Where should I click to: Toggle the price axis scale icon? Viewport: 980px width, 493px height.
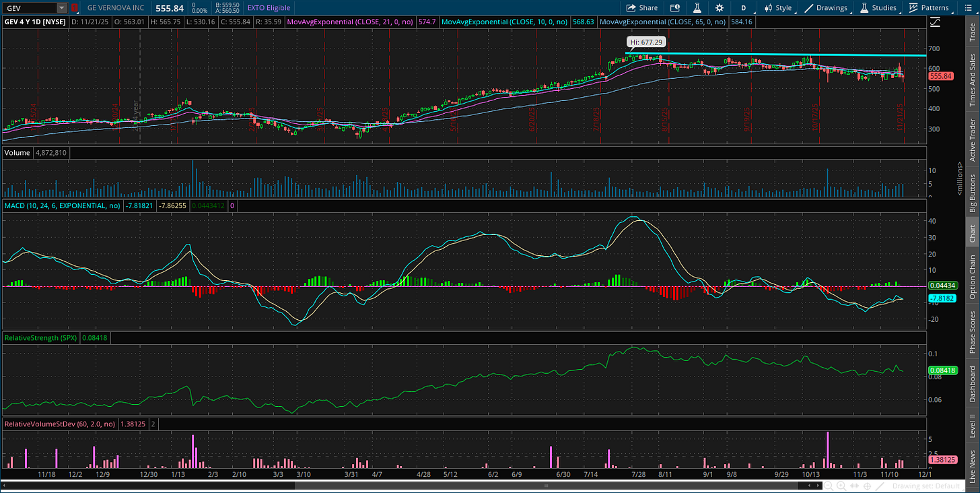[935, 22]
